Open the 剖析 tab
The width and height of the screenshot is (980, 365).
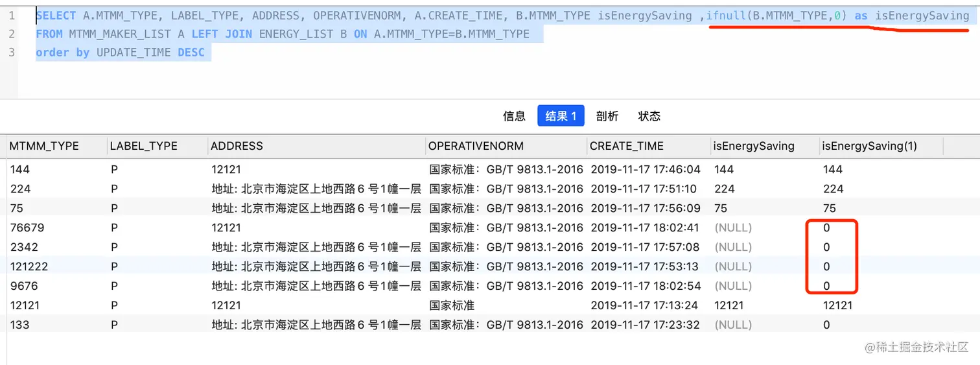[x=607, y=116]
